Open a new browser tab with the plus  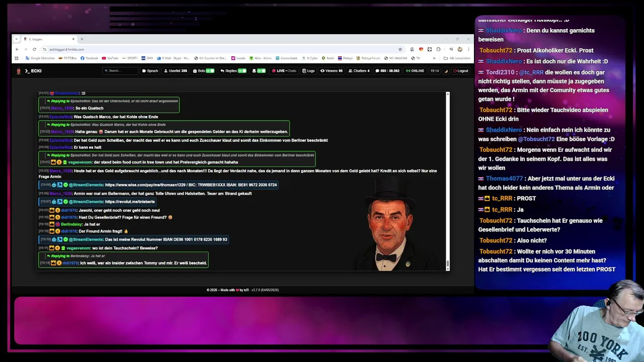coord(82,39)
